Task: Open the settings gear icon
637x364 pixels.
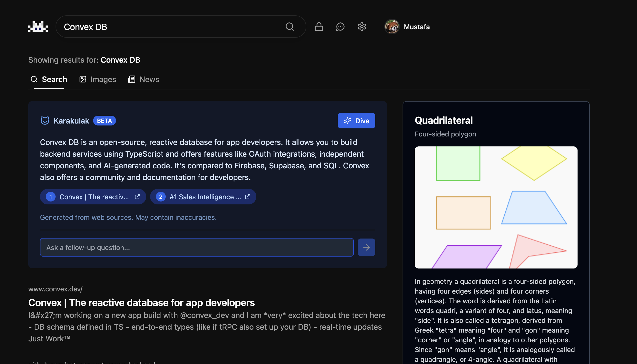Action: click(x=361, y=27)
